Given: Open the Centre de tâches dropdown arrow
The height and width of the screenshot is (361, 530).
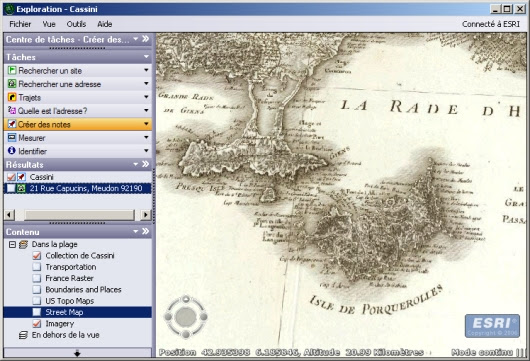Looking at the screenshot, I should pyautogui.click(x=136, y=39).
